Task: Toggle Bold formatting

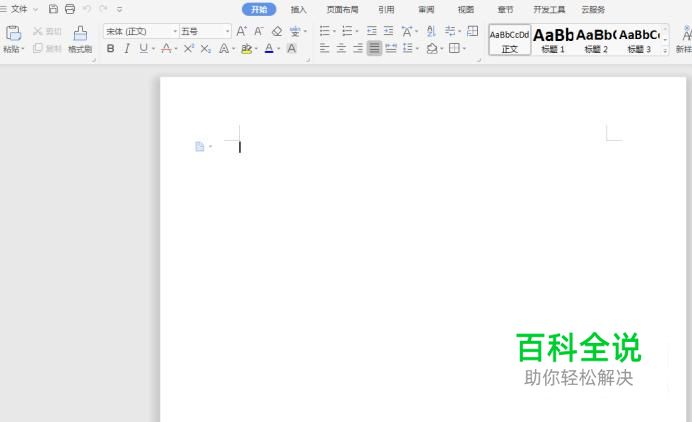Action: tap(110, 48)
